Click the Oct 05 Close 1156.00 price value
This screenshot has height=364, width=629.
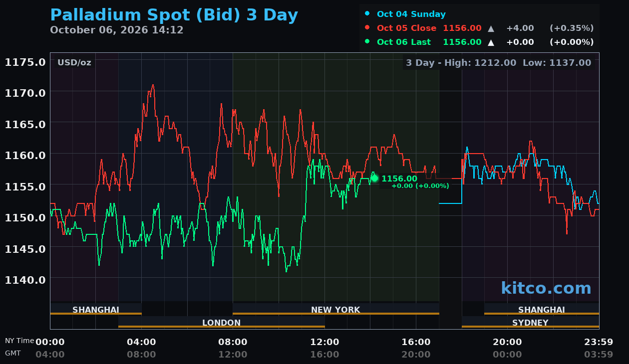[x=462, y=28]
